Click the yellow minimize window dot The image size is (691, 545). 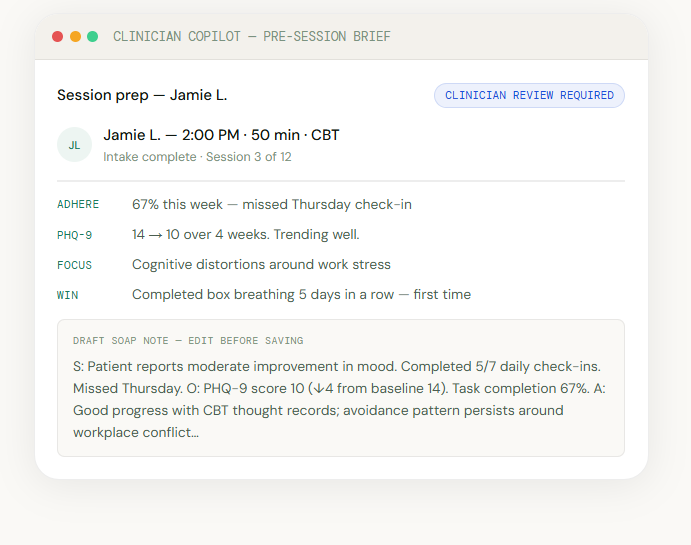75,37
